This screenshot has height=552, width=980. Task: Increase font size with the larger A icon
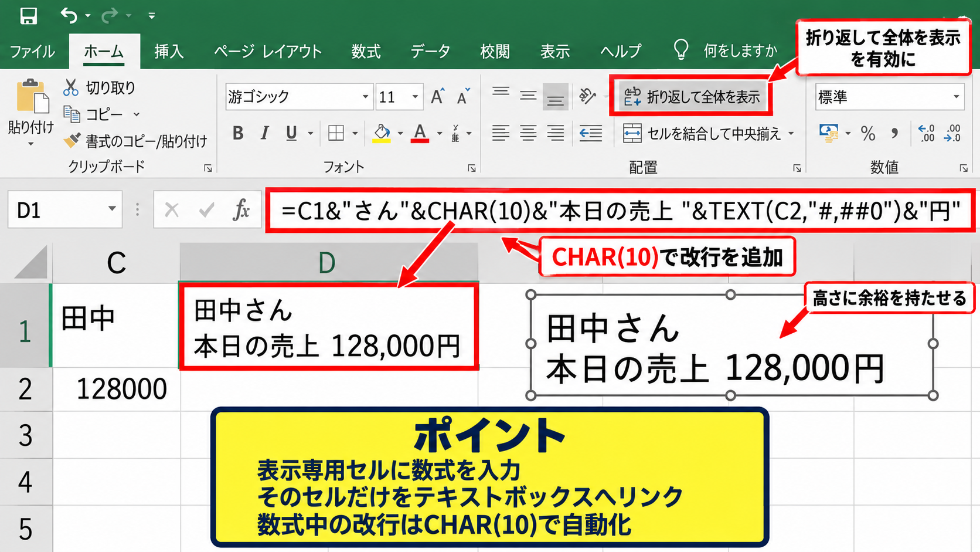click(438, 97)
